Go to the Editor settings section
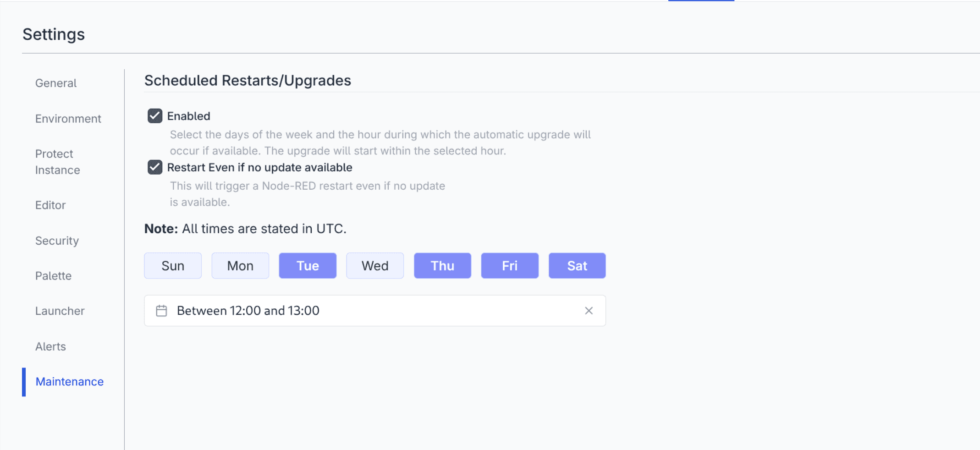The width and height of the screenshot is (980, 450). (50, 205)
